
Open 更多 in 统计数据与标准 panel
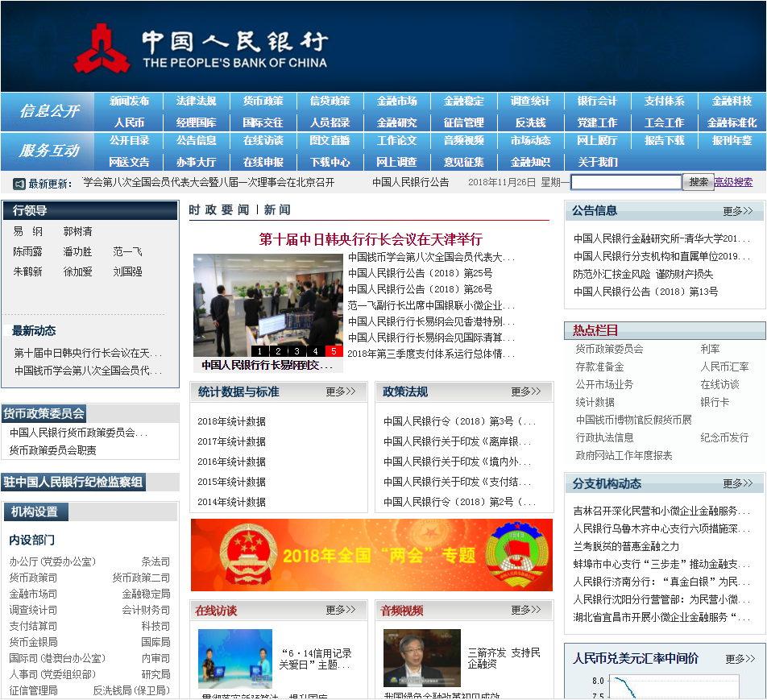click(x=341, y=391)
